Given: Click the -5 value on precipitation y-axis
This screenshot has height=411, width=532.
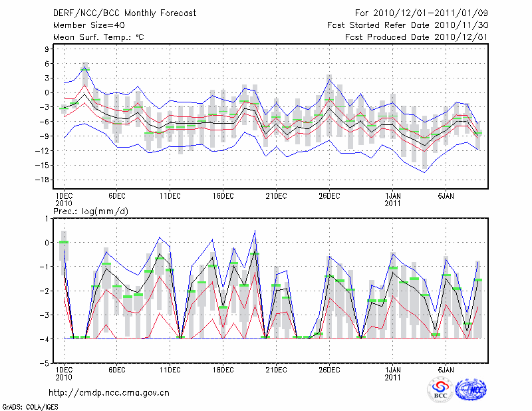Looking at the screenshot, I should click(46, 364).
